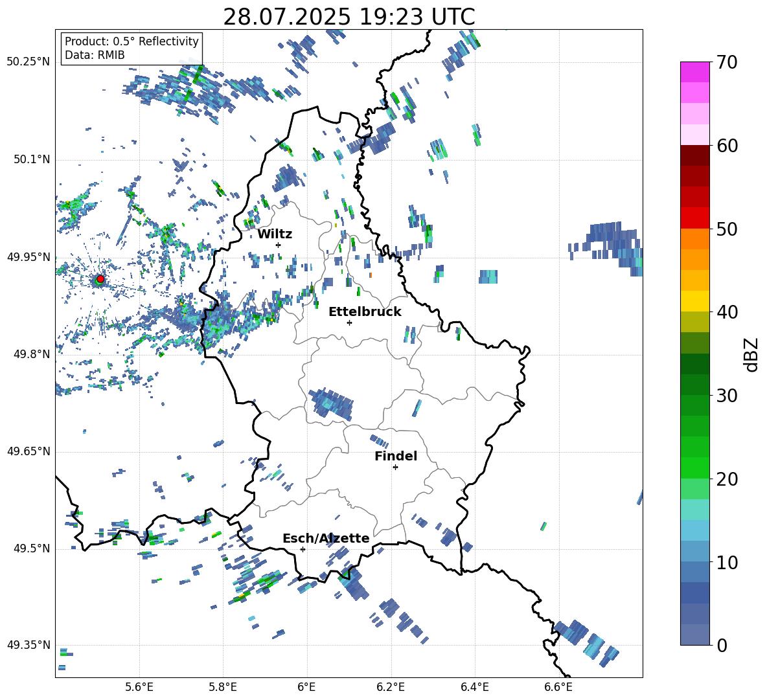
Task: Click the bright red 50 dBZ swatch
Action: (x=694, y=218)
